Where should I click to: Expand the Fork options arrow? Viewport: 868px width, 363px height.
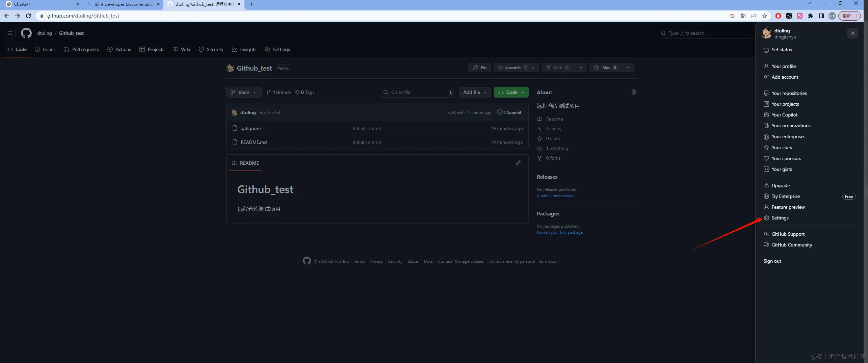pyautogui.click(x=580, y=68)
